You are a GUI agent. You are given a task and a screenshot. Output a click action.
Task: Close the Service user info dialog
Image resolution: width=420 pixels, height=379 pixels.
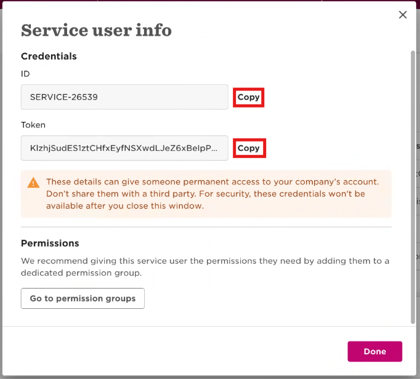pos(403,15)
